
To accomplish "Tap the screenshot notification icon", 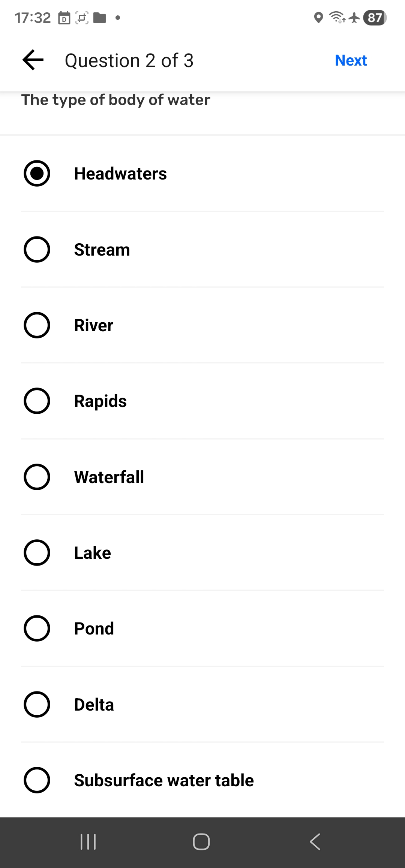I will (82, 18).
